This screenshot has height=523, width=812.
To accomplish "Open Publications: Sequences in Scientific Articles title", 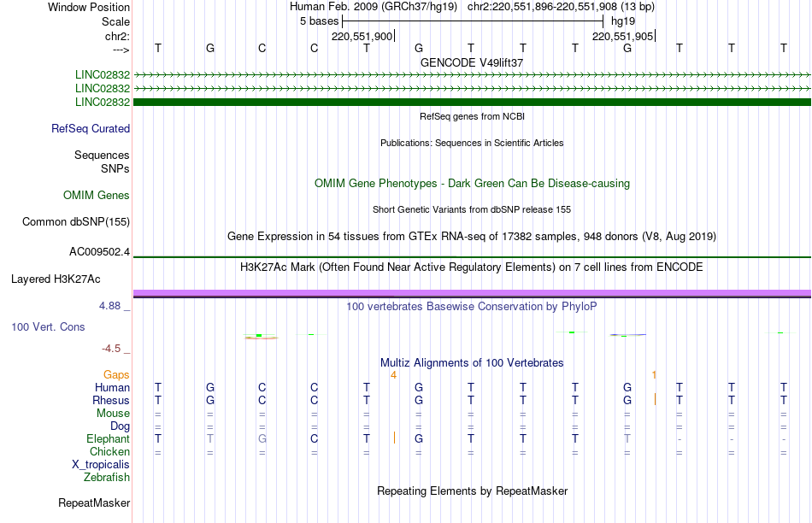I will coord(472,143).
